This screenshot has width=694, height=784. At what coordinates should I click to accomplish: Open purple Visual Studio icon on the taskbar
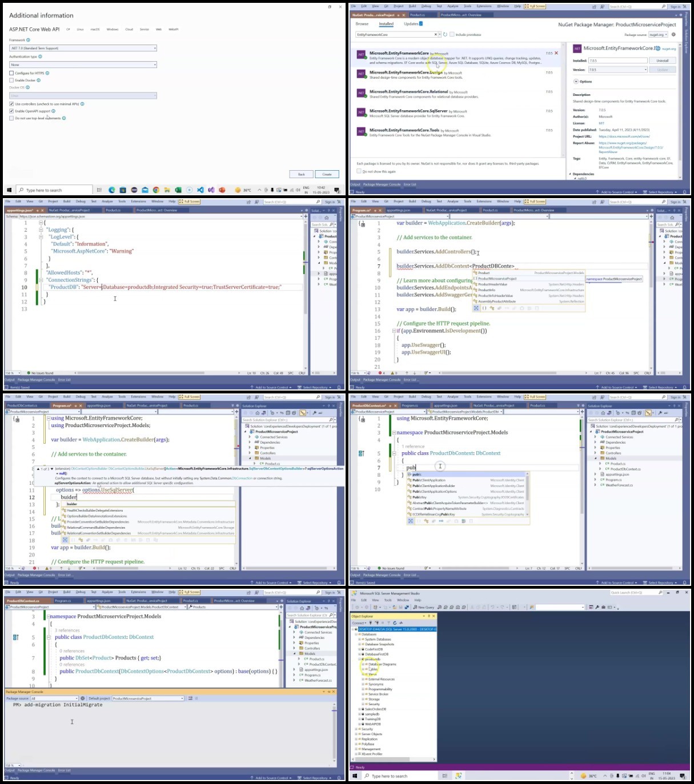[211, 190]
